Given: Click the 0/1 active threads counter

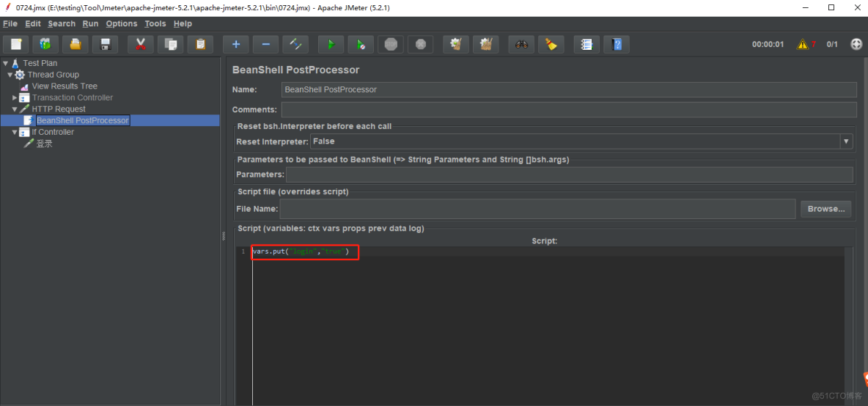Looking at the screenshot, I should (832, 45).
